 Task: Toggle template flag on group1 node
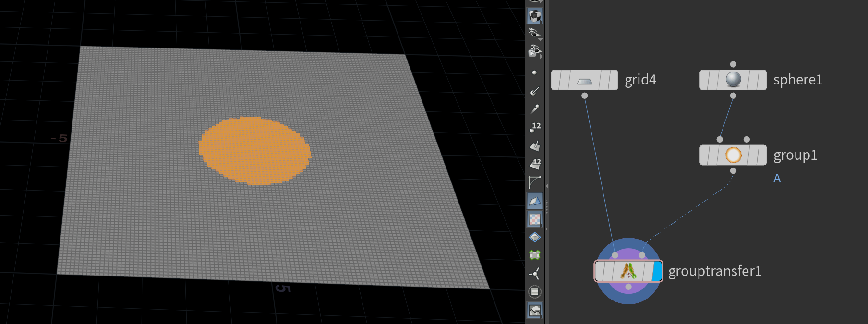click(752, 155)
